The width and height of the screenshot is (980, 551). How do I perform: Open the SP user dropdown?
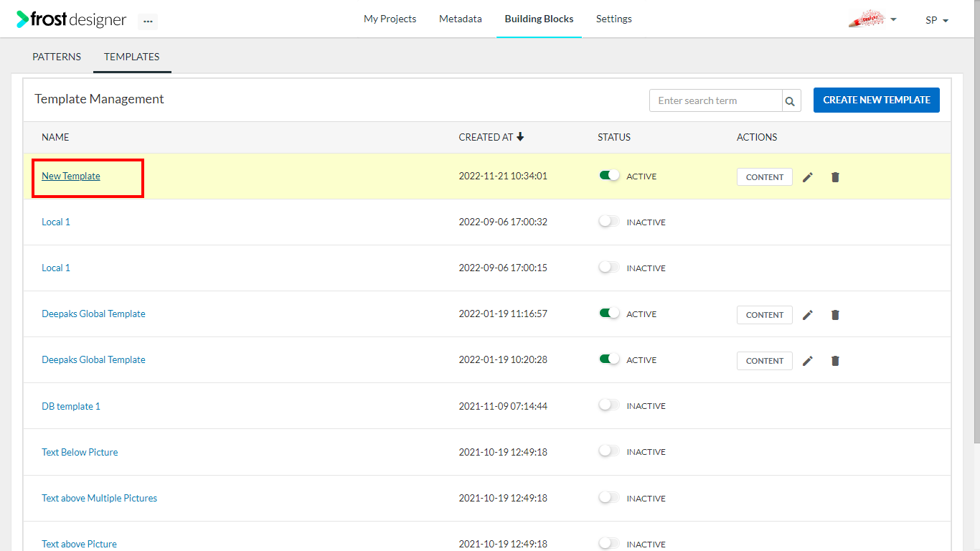click(937, 20)
